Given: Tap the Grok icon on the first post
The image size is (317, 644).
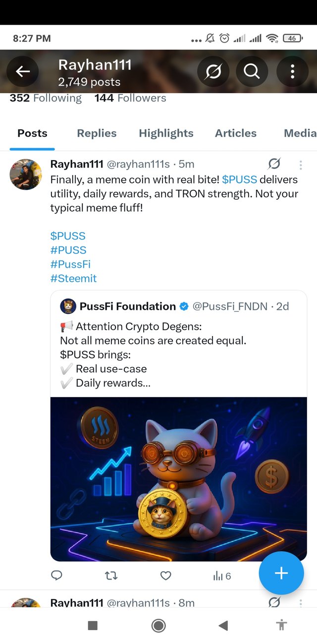Looking at the screenshot, I should pos(274,164).
